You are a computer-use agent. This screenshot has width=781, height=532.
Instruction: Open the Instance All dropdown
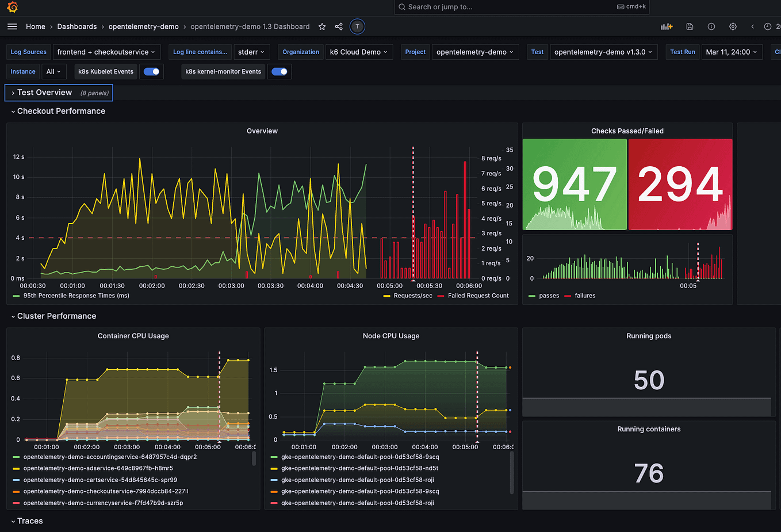coord(54,71)
